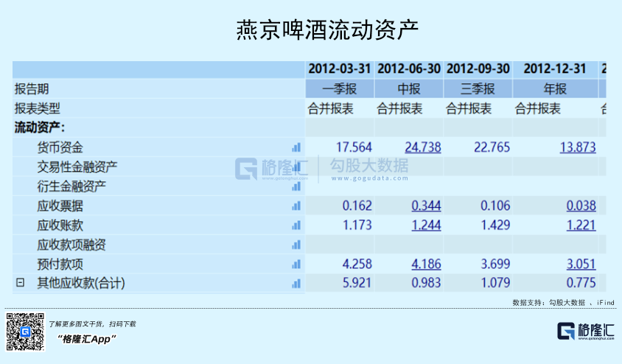622x364 pixels.
Task: Open the 3.051 预付款项 link
Action: tap(581, 264)
